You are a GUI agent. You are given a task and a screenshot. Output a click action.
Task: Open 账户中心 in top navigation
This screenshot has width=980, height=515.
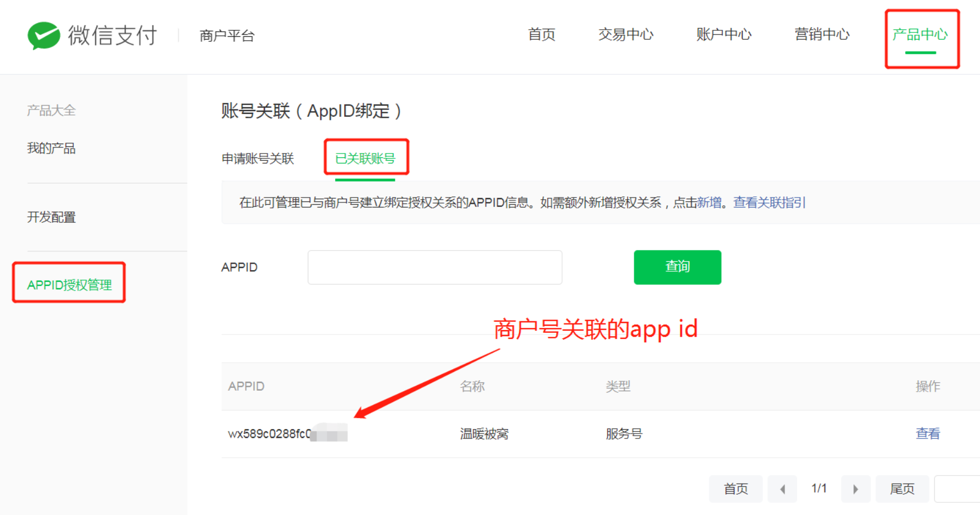[723, 35]
